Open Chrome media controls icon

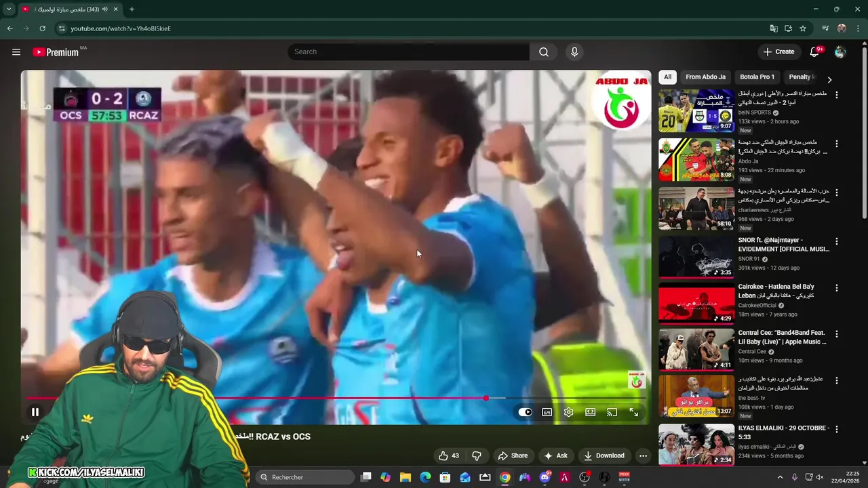(825, 28)
